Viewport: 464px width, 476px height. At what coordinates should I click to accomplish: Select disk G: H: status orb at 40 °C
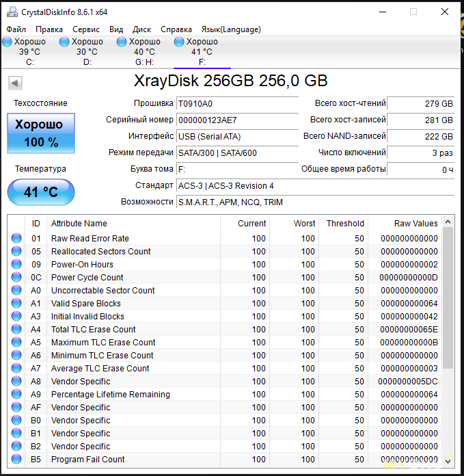point(122,42)
